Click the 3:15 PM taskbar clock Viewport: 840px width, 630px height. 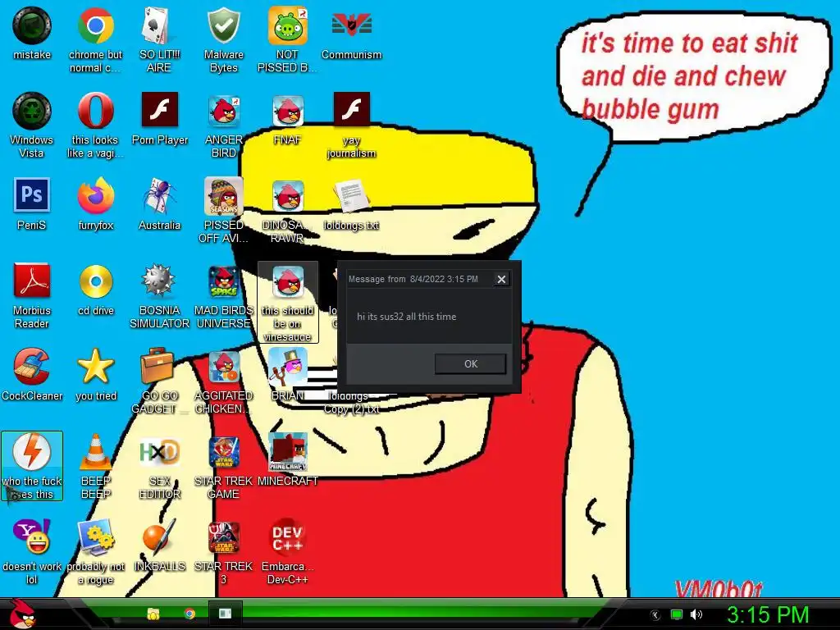coord(768,614)
